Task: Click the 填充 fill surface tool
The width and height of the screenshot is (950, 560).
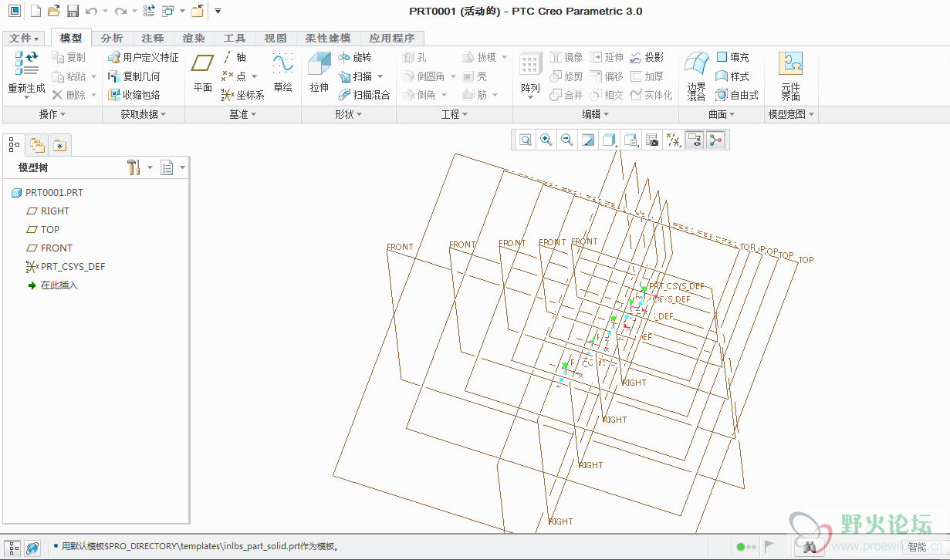Action: [x=732, y=57]
